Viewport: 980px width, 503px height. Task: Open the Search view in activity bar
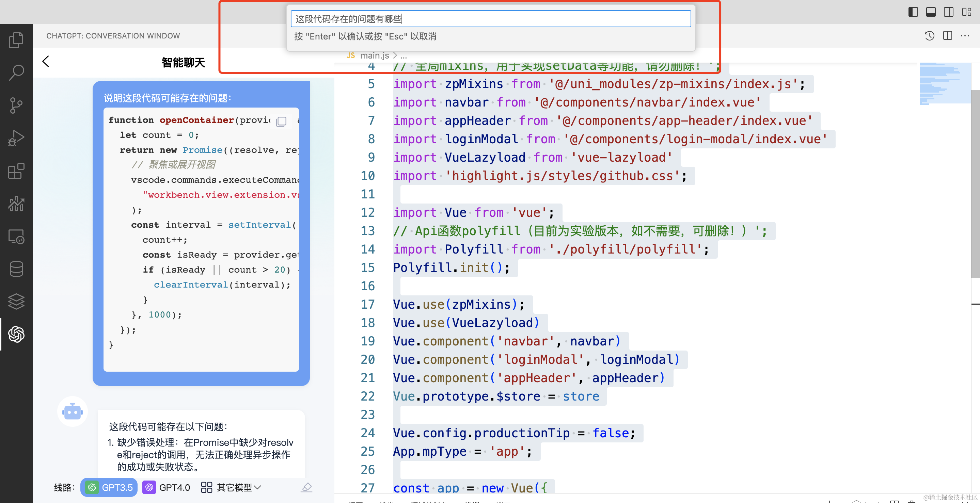[x=16, y=72]
